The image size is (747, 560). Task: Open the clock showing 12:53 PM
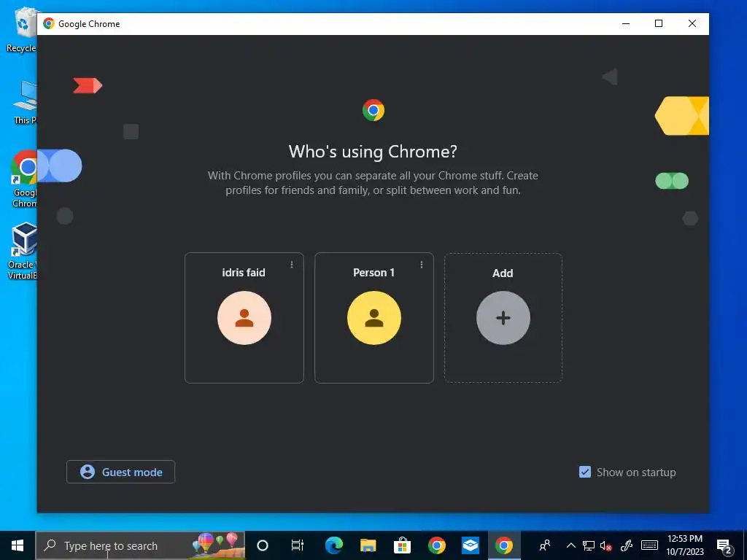(x=684, y=545)
